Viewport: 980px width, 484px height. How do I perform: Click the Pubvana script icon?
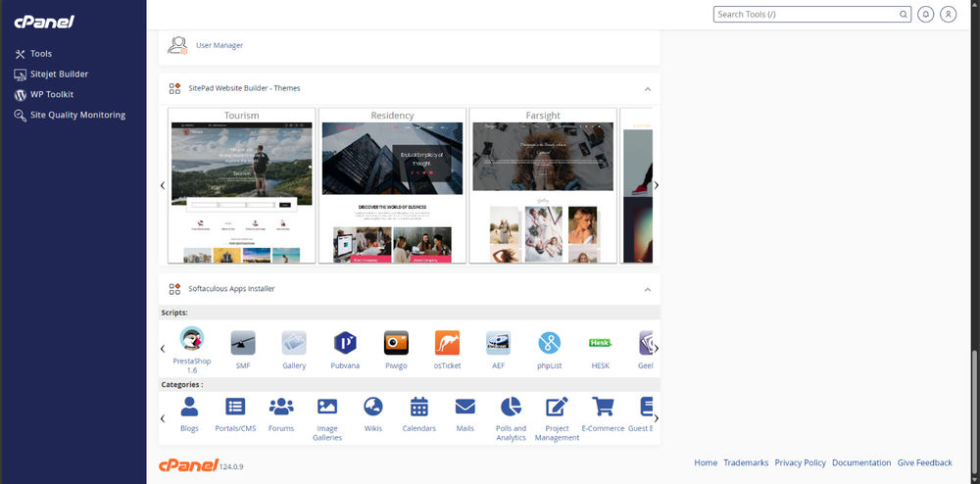click(x=345, y=343)
